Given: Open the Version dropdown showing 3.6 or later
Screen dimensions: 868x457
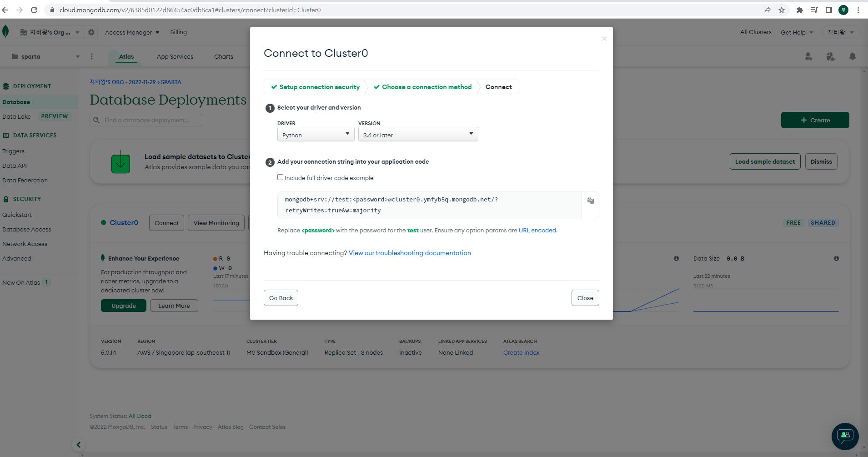Looking at the screenshot, I should click(418, 135).
